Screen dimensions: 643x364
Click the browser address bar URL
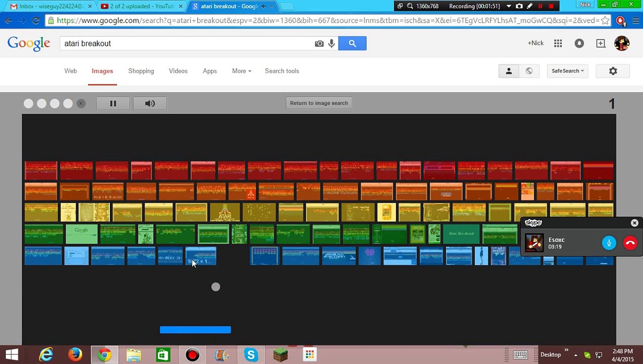click(x=328, y=21)
